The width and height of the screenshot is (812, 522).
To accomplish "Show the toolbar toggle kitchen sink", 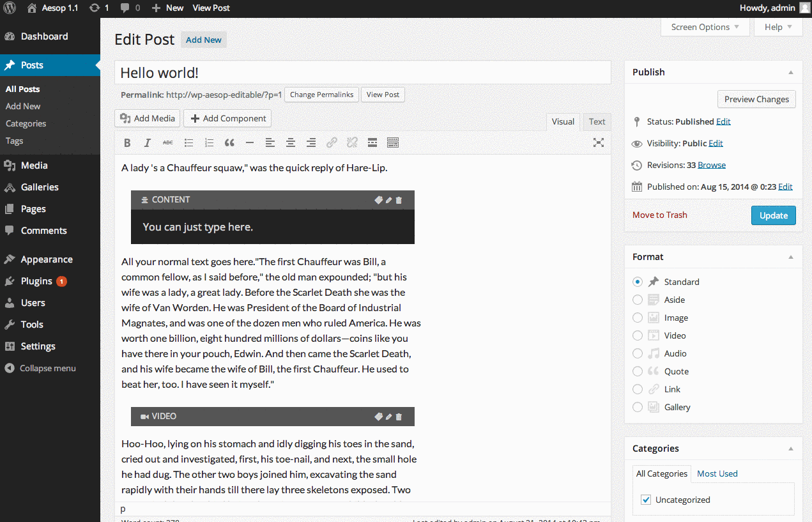I will pyautogui.click(x=393, y=143).
